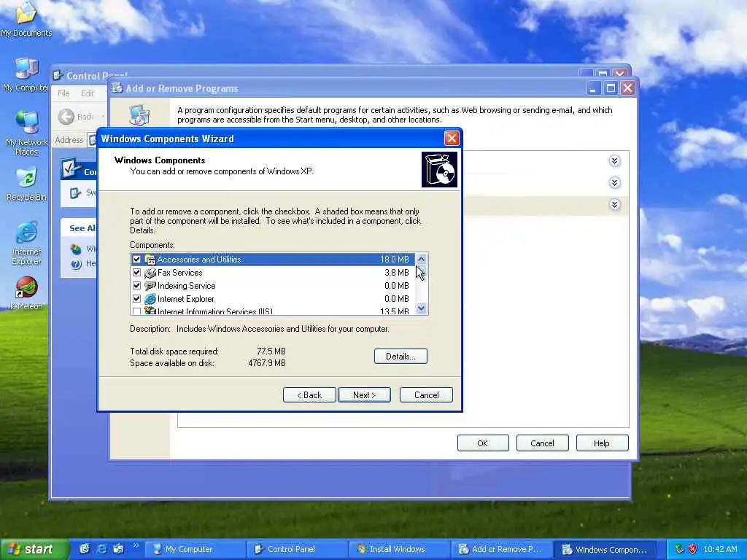747x560 pixels.
Task: Proceed with the Next button
Action: point(365,394)
